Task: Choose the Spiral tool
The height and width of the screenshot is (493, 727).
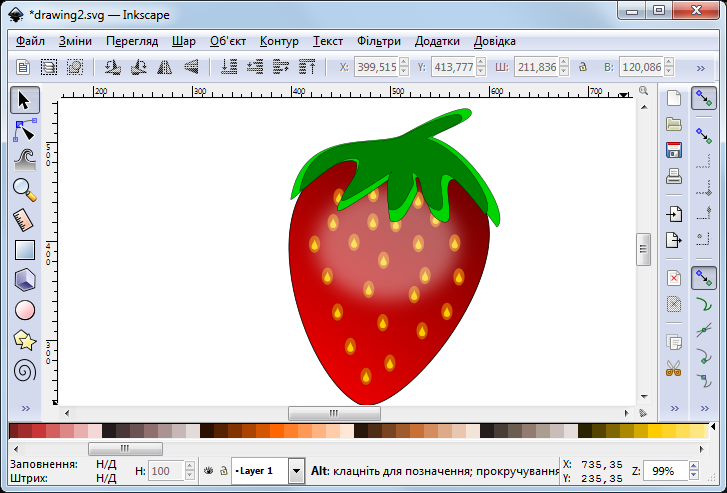Action: click(25, 370)
